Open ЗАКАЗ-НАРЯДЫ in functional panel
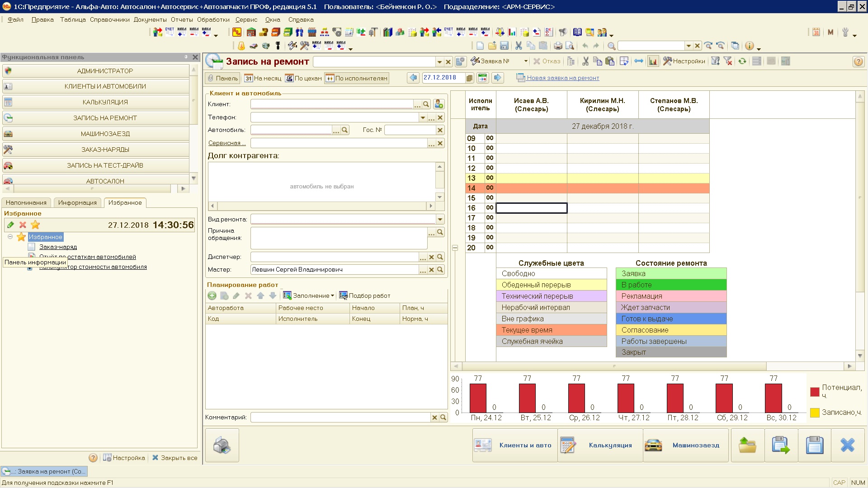 [96, 150]
